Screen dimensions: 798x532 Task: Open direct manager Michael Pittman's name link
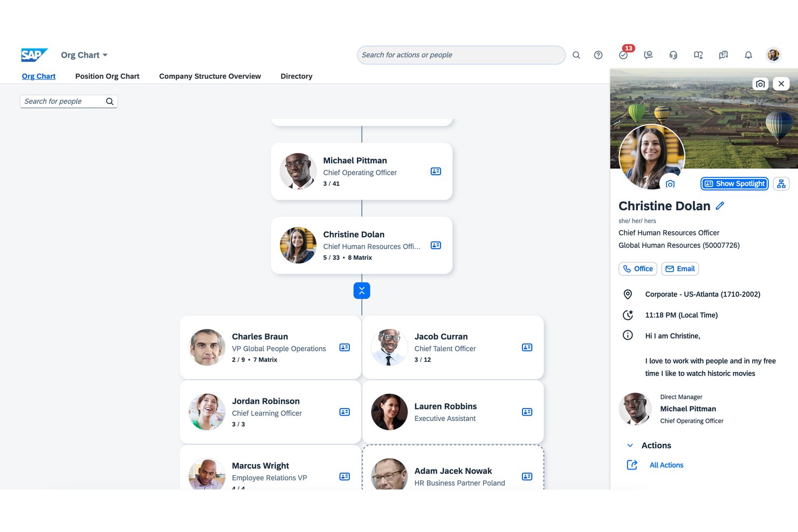[688, 409]
